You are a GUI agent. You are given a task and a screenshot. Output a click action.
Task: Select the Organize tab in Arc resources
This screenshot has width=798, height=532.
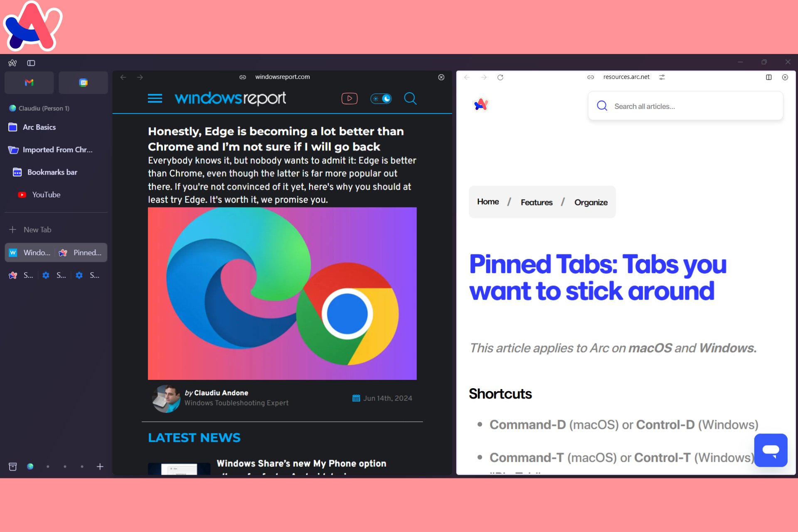pyautogui.click(x=590, y=202)
